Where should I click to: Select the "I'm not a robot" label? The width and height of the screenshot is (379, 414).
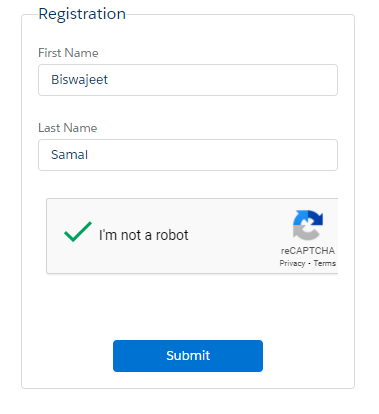click(144, 235)
